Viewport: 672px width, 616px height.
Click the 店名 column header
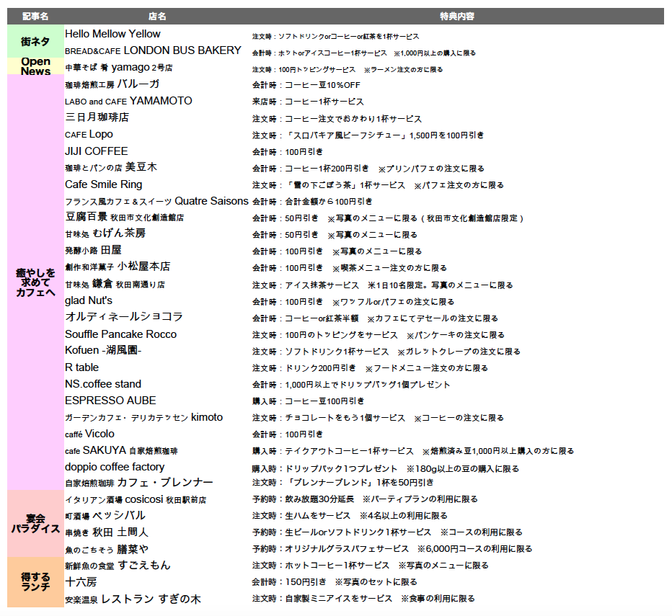click(157, 17)
